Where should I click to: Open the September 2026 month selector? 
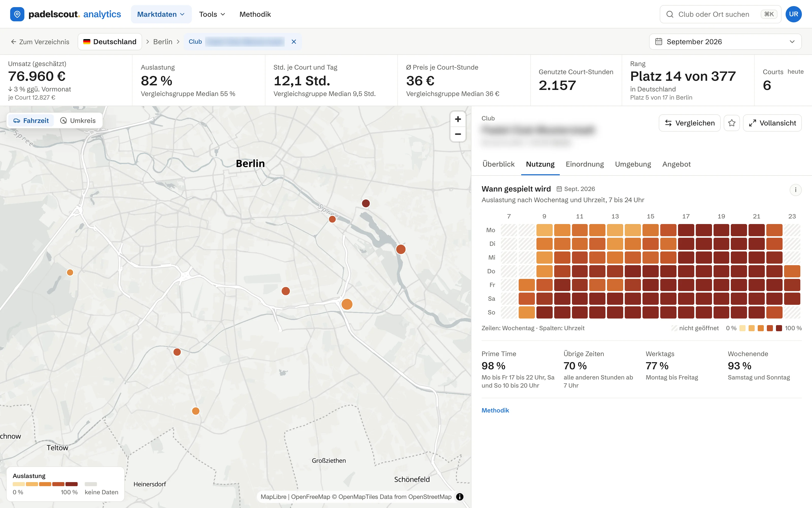pyautogui.click(x=725, y=42)
